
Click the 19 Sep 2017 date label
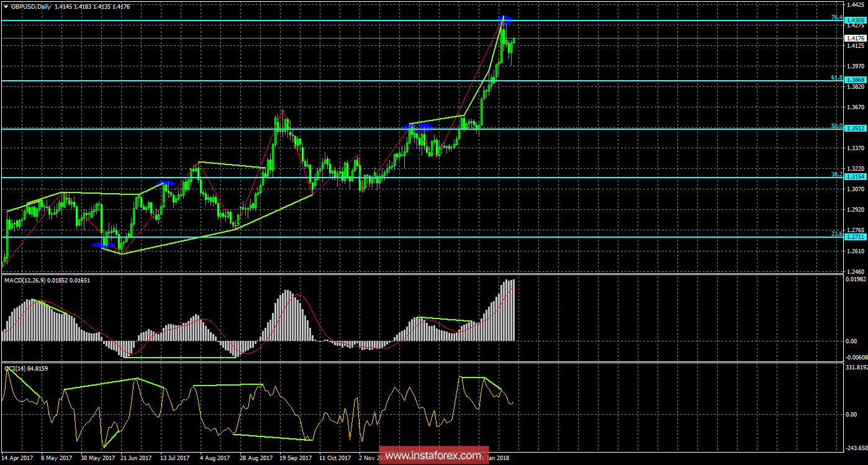(296, 458)
